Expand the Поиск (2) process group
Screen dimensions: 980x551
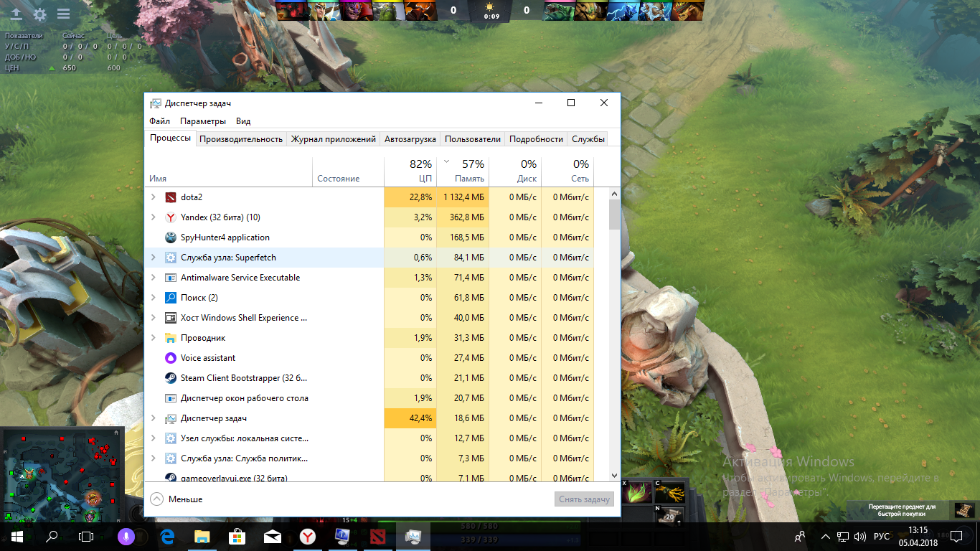point(153,298)
